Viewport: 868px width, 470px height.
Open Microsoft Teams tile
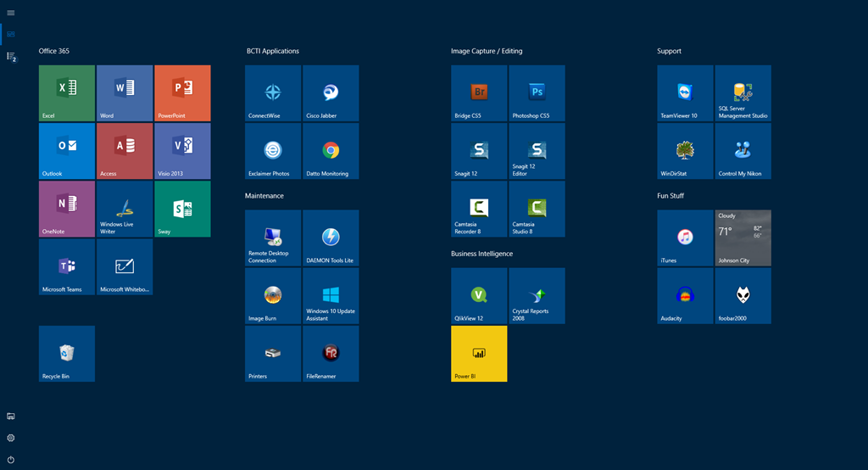coord(67,266)
